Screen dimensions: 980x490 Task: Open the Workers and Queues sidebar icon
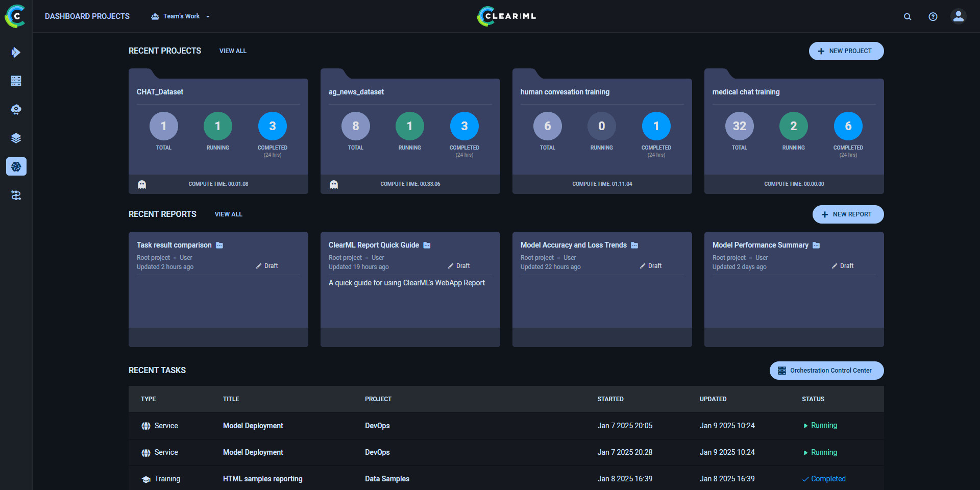tap(16, 195)
